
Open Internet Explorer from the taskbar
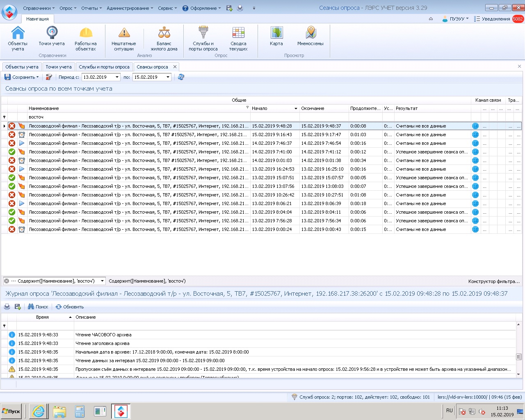coord(39,411)
